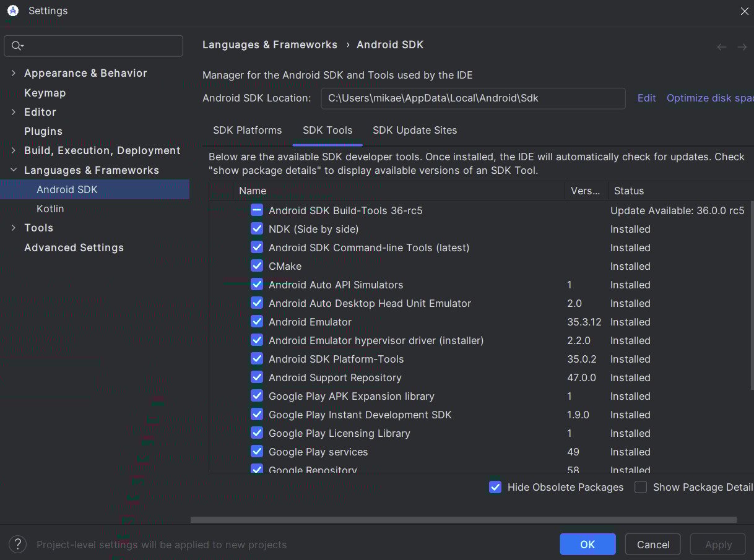The width and height of the screenshot is (754, 560).
Task: Click the search magnifier icon
Action: point(17,46)
